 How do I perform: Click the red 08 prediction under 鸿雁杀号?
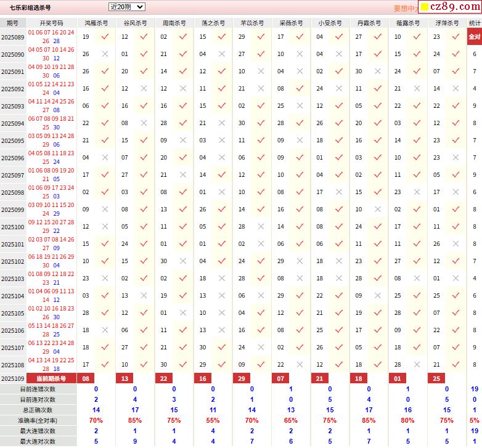point(86,378)
